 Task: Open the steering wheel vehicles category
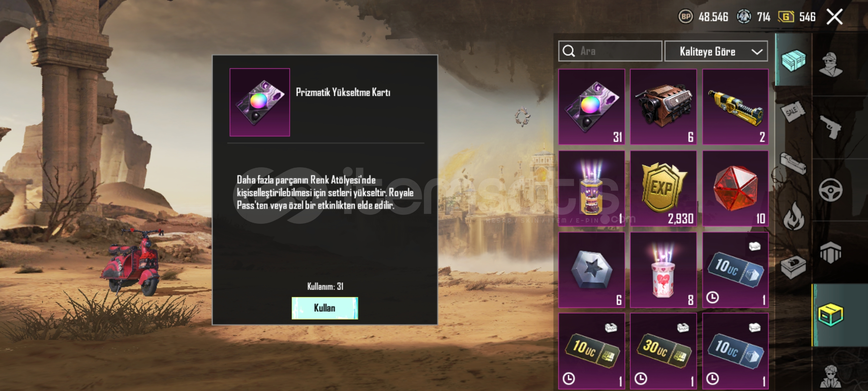click(830, 190)
